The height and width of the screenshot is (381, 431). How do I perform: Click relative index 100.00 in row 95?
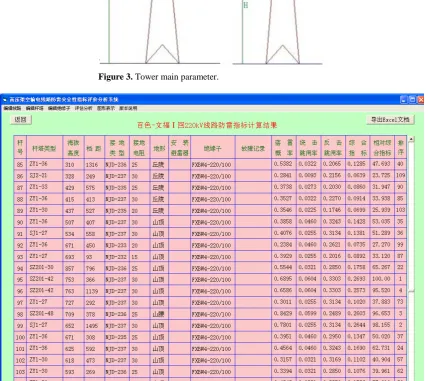tap(382, 279)
